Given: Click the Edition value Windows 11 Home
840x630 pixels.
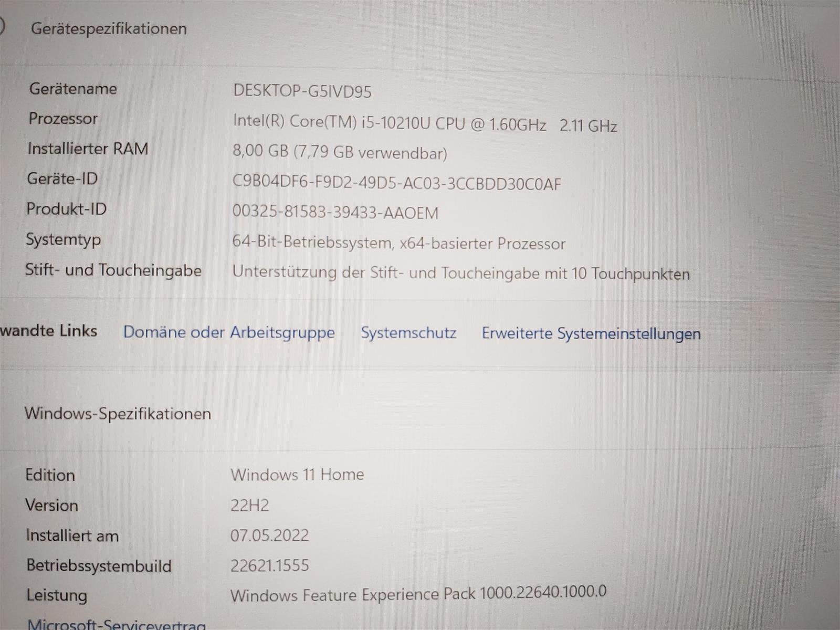Looking at the screenshot, I should point(297,475).
